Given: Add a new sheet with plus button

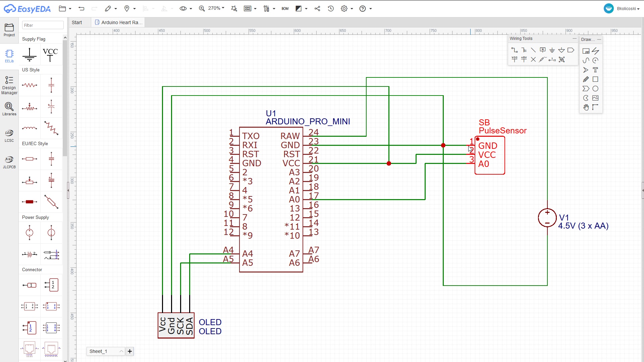Looking at the screenshot, I should pos(130,351).
